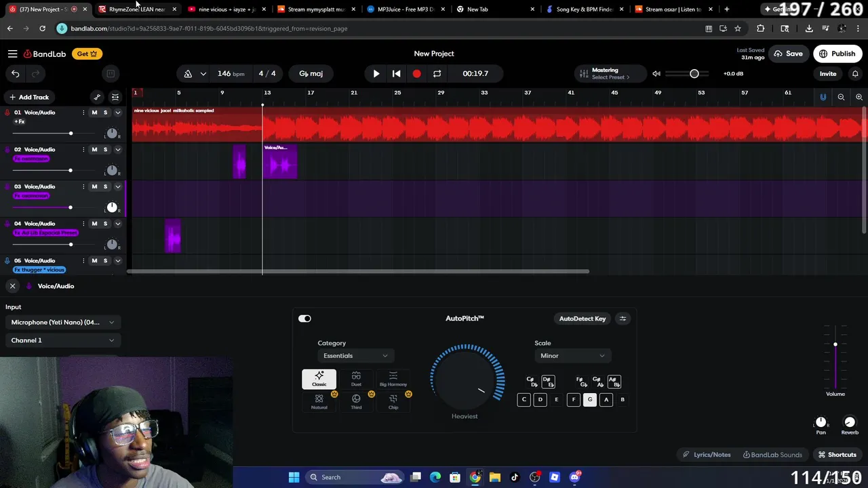Select the Chip AutoPitch preset
This screenshot has width=868, height=488.
pos(393,401)
